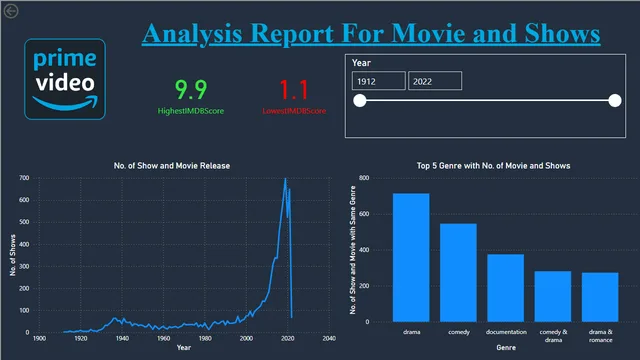Click the 'comedy & drama' axis label
Image resolution: width=640 pixels, height=360 pixels.
click(x=553, y=336)
